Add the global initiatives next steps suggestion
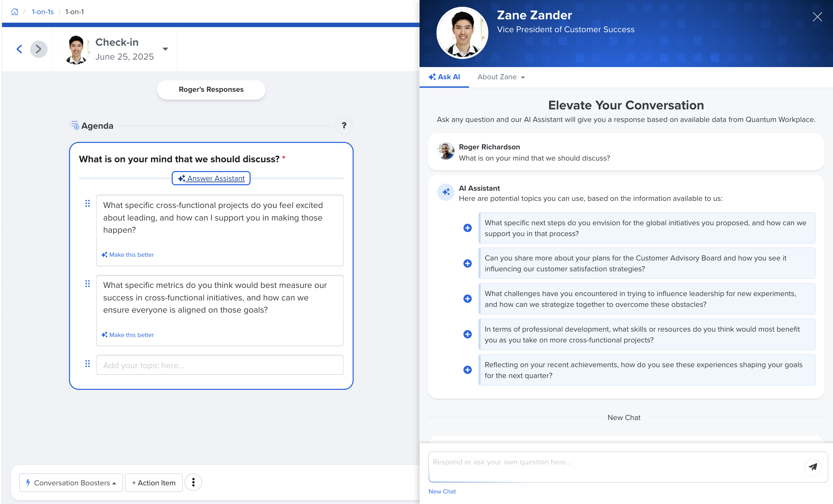Viewport: 833px width, 504px height. click(467, 228)
